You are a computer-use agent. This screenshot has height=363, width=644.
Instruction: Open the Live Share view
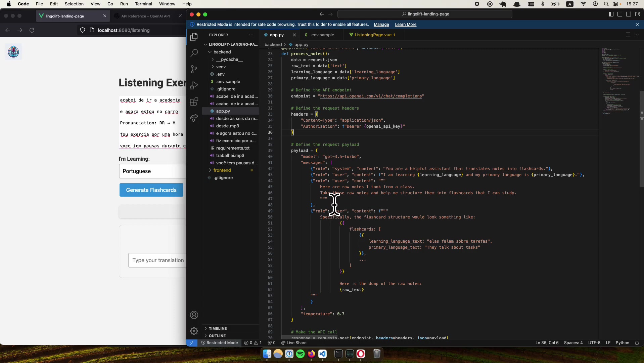[x=194, y=118]
